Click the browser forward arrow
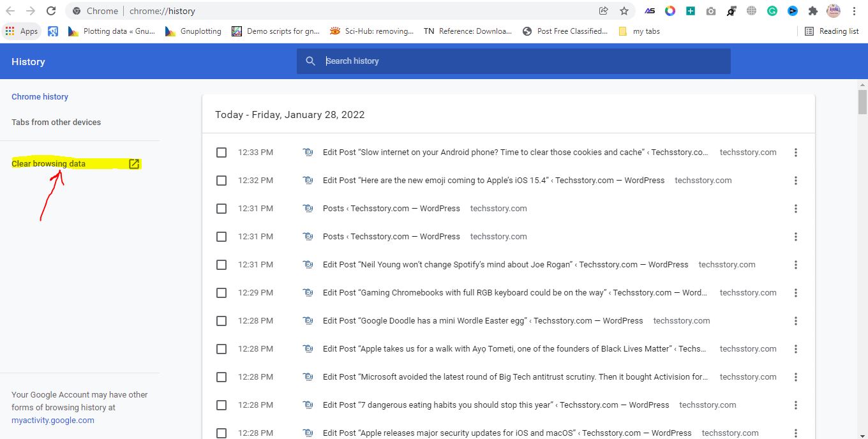868x439 pixels. (31, 11)
